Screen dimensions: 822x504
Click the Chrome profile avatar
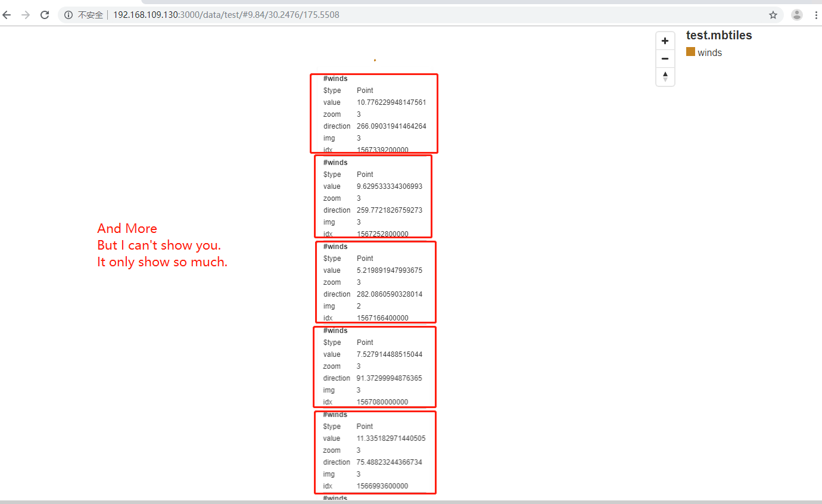pos(796,14)
